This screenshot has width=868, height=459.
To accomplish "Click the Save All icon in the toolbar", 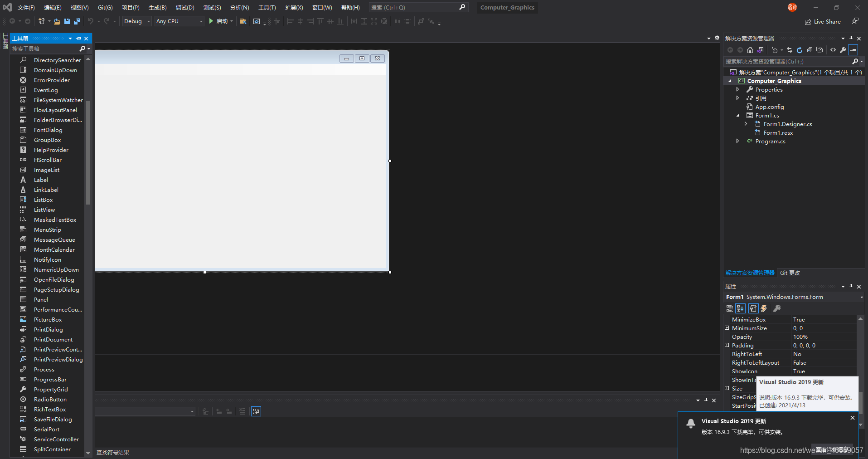I will pyautogui.click(x=77, y=21).
